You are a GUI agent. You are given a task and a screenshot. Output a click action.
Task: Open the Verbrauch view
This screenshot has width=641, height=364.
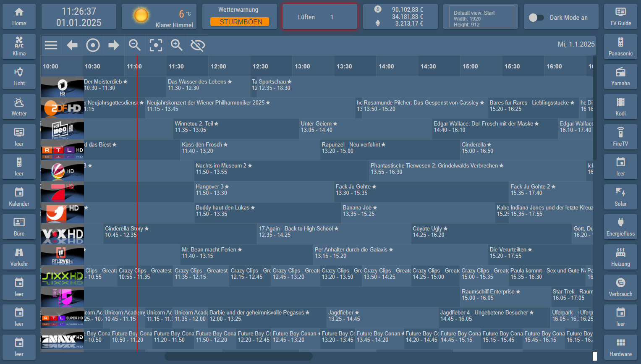[620, 287]
